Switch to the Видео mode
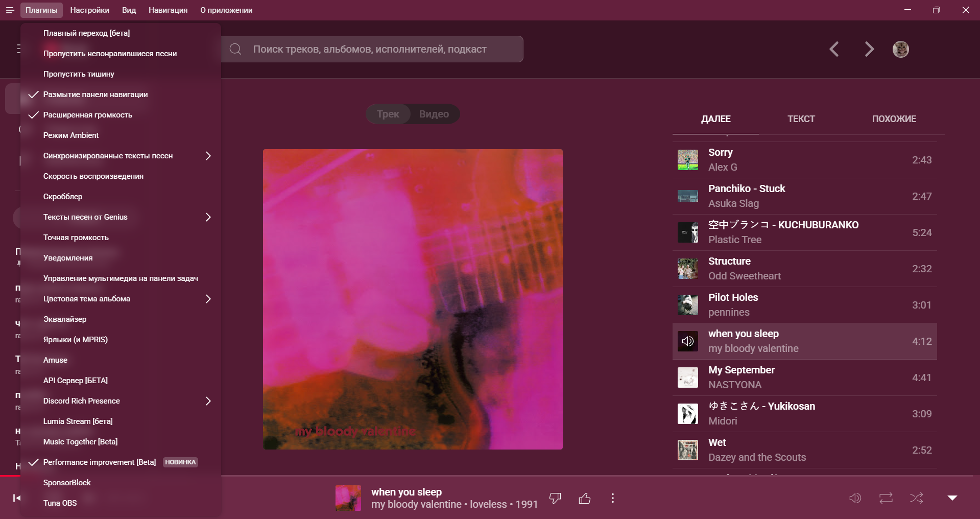 tap(434, 114)
